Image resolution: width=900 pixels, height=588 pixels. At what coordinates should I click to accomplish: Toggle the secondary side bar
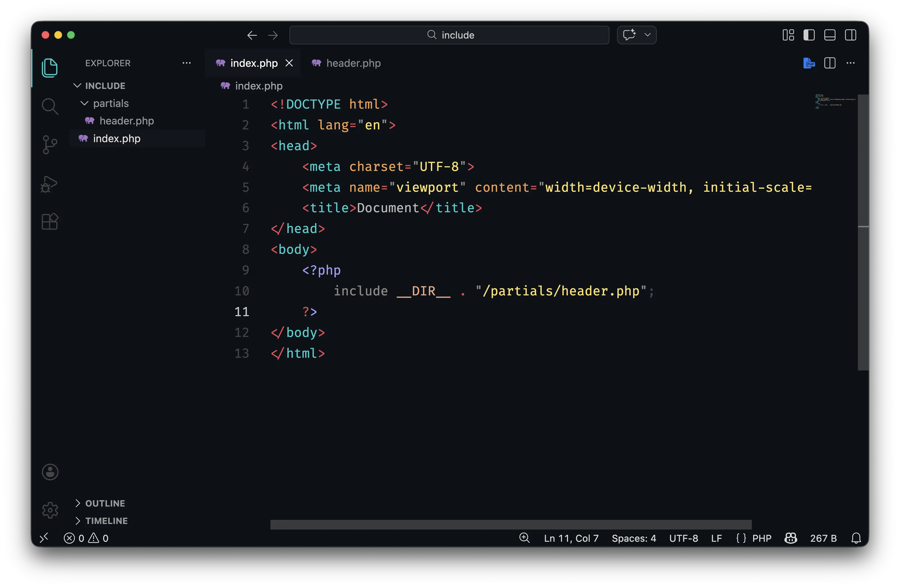tap(850, 35)
